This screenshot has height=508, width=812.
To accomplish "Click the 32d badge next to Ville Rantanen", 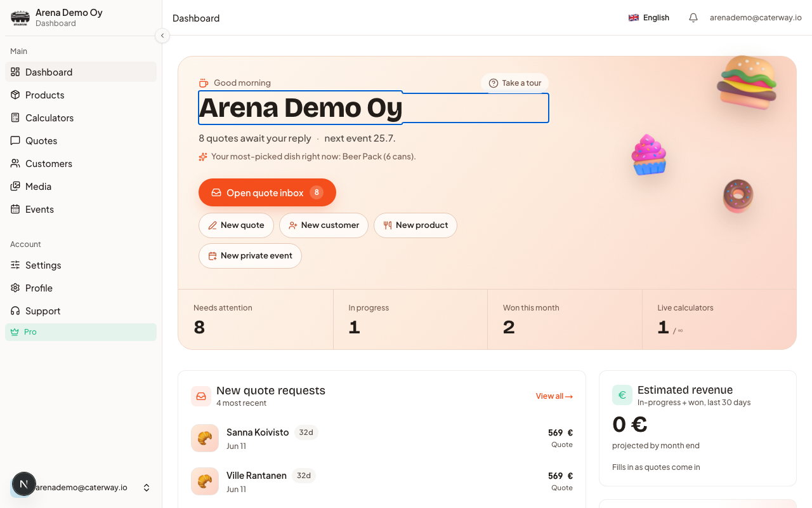I will (304, 476).
